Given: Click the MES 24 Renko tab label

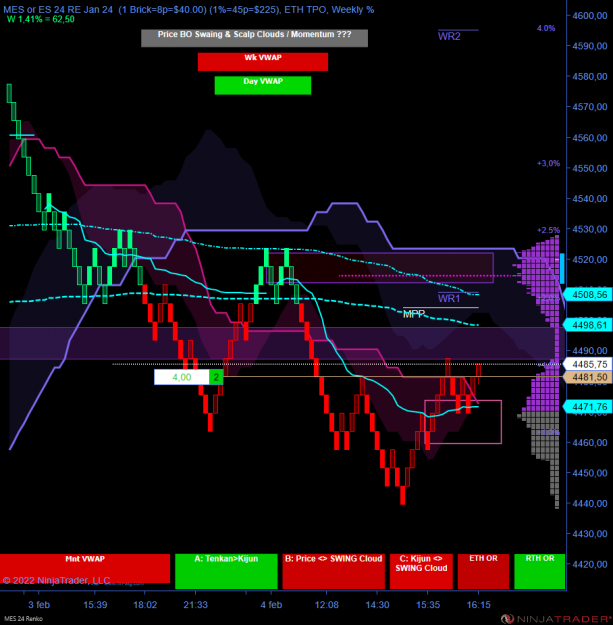Looking at the screenshot, I should tap(23, 619).
